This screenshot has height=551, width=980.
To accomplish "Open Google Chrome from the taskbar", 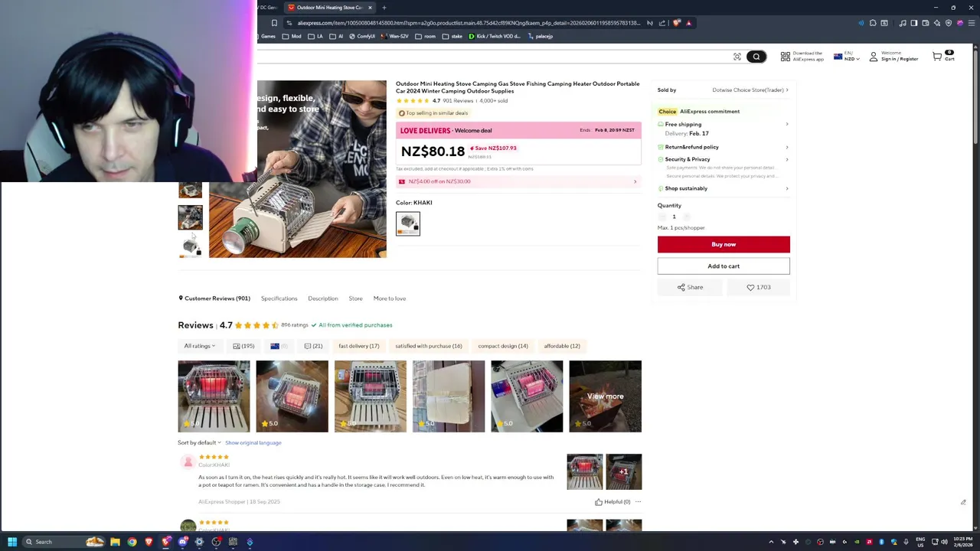I will tap(132, 542).
